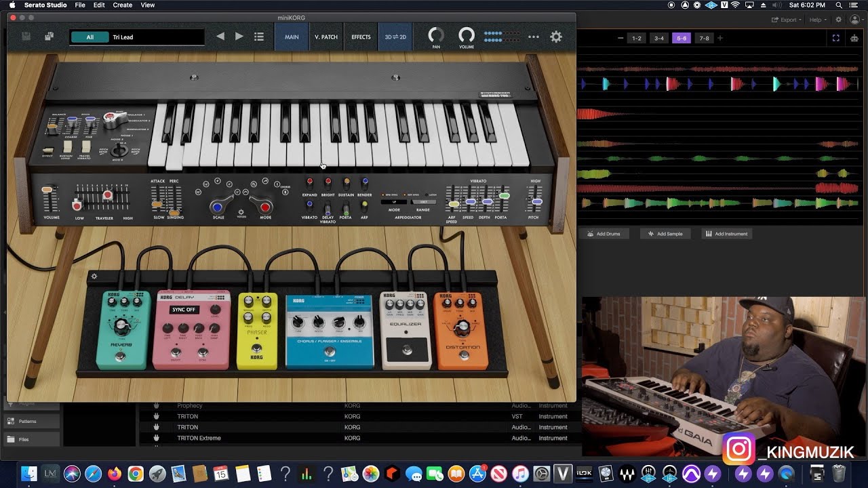The image size is (868, 488).
Task: Click the PAN knob
Action: [436, 35]
